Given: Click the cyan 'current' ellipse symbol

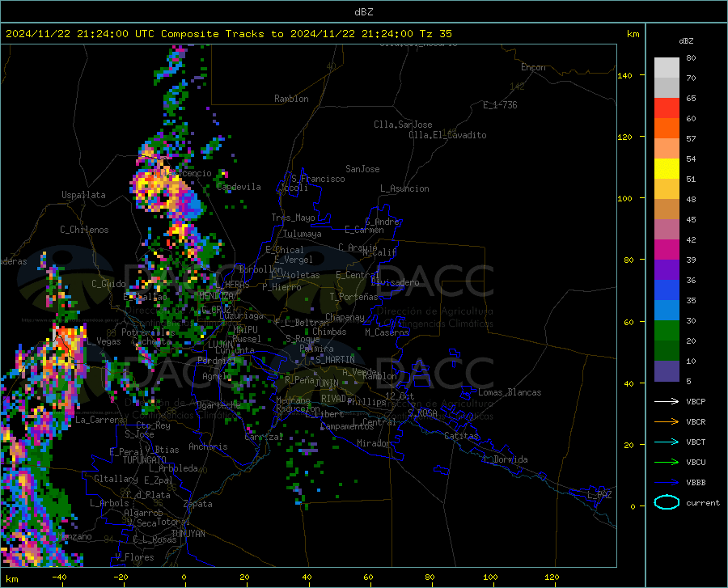Looking at the screenshot, I should [x=667, y=502].
